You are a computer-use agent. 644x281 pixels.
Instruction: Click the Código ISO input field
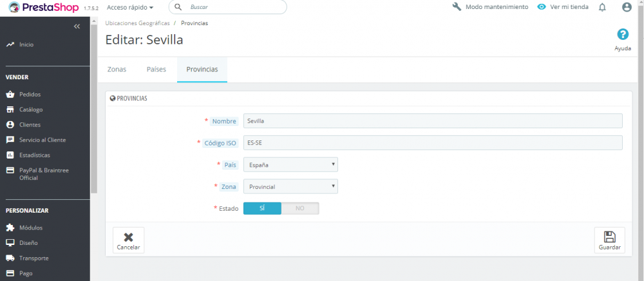[x=433, y=143]
